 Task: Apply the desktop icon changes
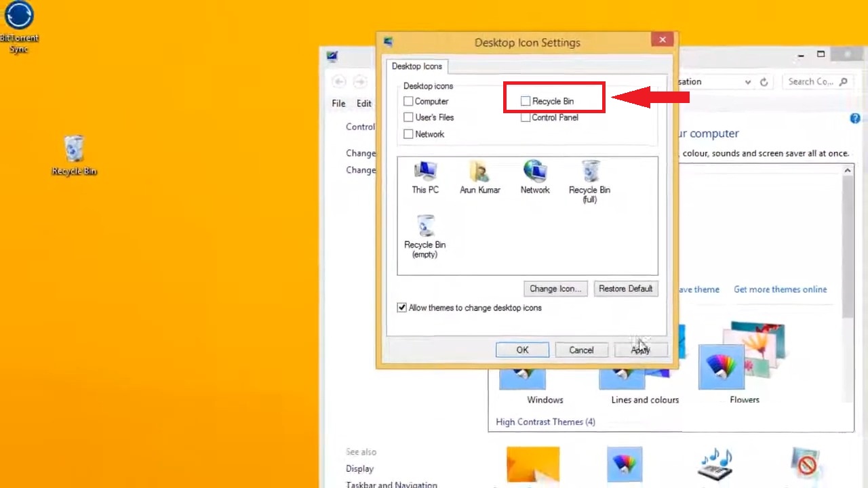pyautogui.click(x=640, y=350)
